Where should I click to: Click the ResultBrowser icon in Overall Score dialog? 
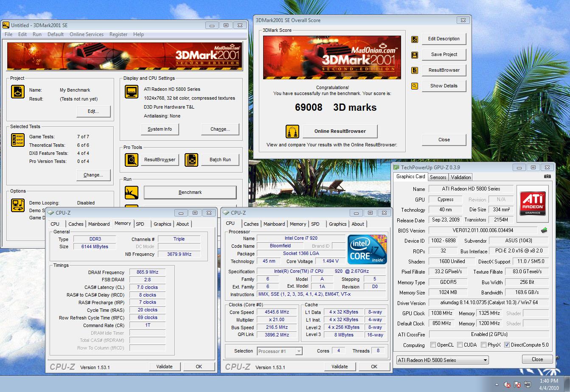pos(415,70)
